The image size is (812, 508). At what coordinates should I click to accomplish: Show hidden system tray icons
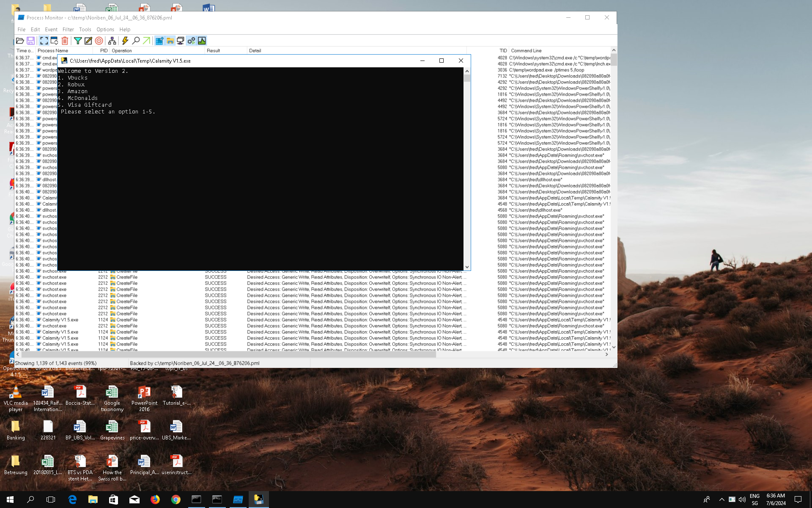point(721,500)
